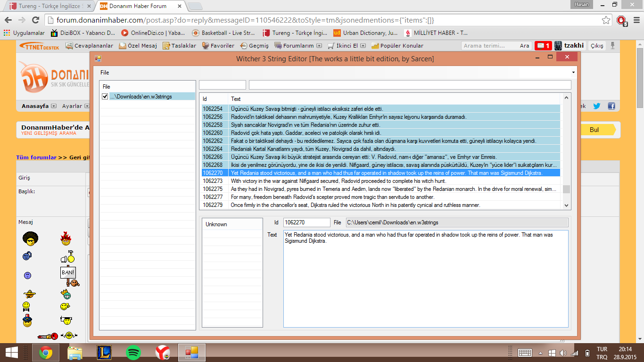644x362 pixels.
Task: Open Özel Mesaj in the forum toolbar
Action: click(x=138, y=46)
